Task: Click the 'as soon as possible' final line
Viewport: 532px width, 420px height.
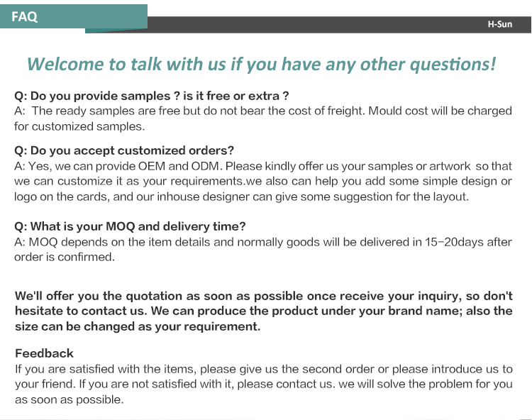Action: pos(70,399)
